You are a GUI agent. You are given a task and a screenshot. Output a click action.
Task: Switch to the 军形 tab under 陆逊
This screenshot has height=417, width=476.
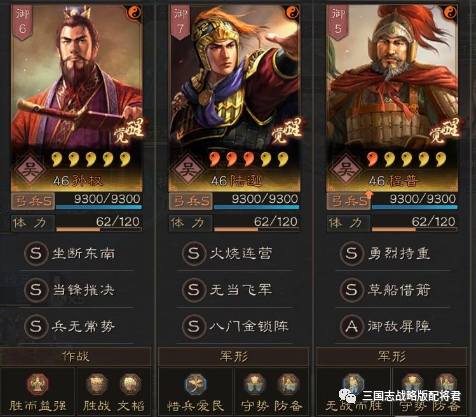pyautogui.click(x=234, y=356)
